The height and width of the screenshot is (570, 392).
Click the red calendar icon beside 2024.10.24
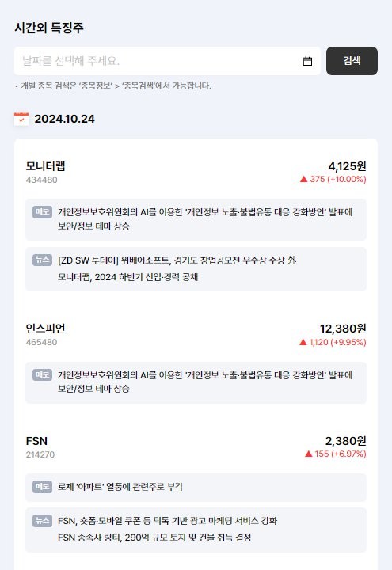pos(21,119)
